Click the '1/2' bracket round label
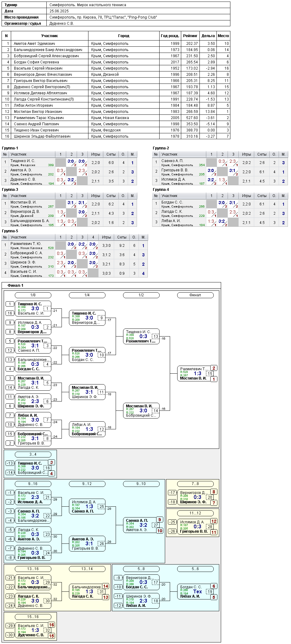The width and height of the screenshot is (291, 644). coord(141,295)
